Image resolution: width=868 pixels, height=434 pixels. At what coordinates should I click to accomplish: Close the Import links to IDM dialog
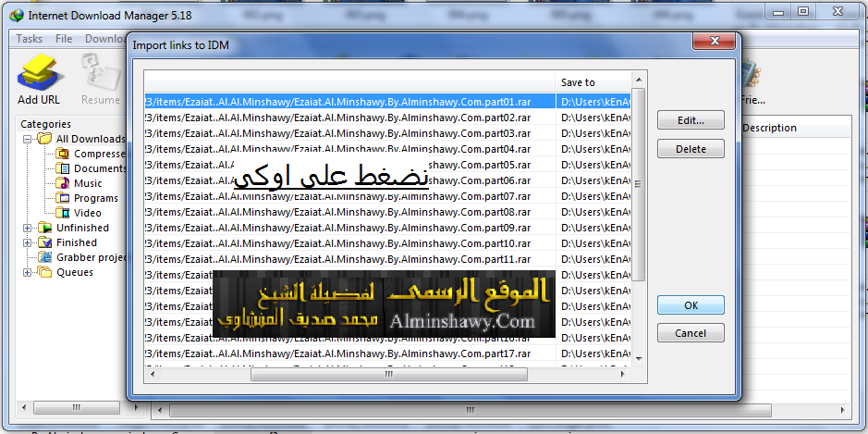click(x=714, y=41)
